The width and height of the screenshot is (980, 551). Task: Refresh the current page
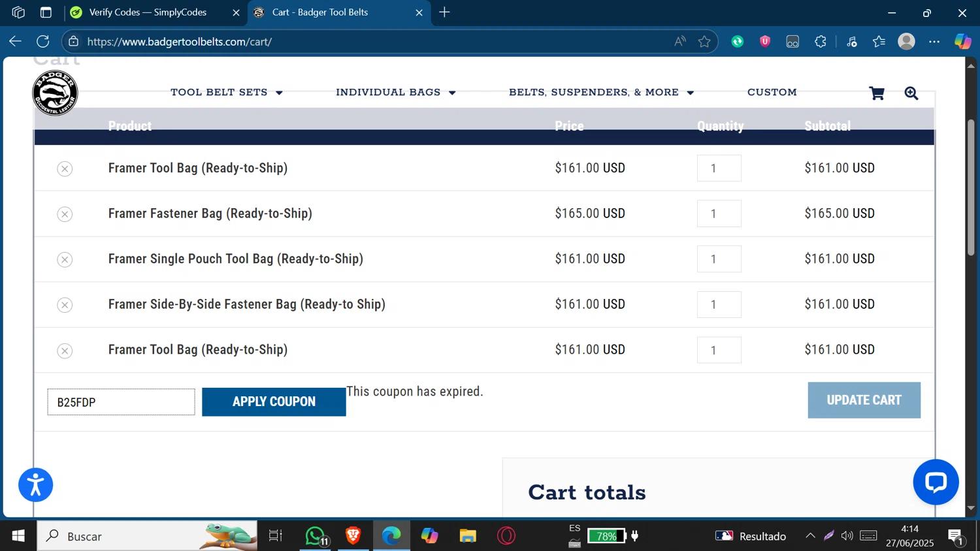click(43, 41)
